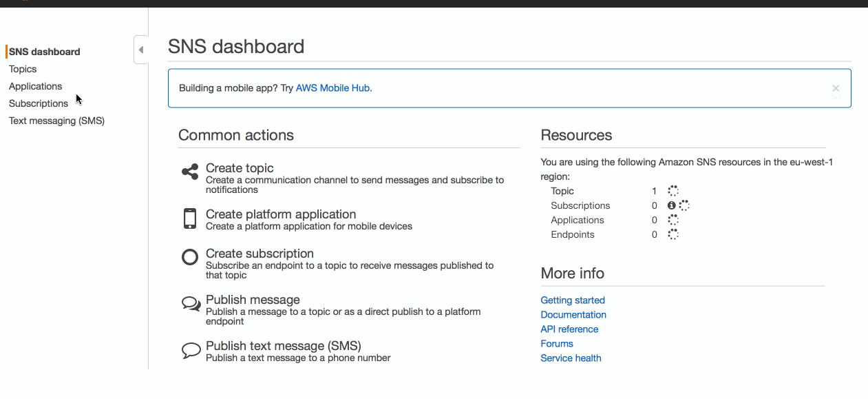Viewport: 868px width, 399px height.
Task: Click the Subscriptions resource label
Action: pyautogui.click(x=580, y=205)
